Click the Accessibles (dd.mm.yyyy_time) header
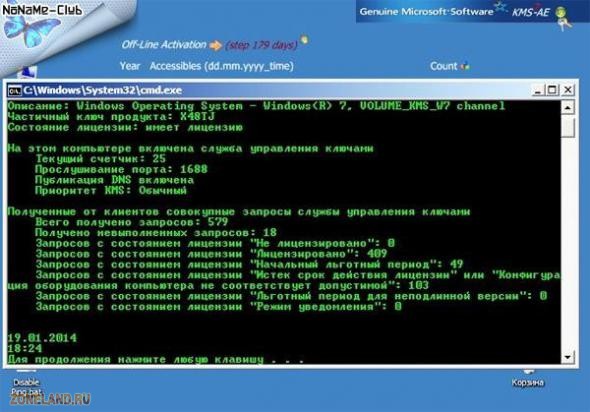 221,66
